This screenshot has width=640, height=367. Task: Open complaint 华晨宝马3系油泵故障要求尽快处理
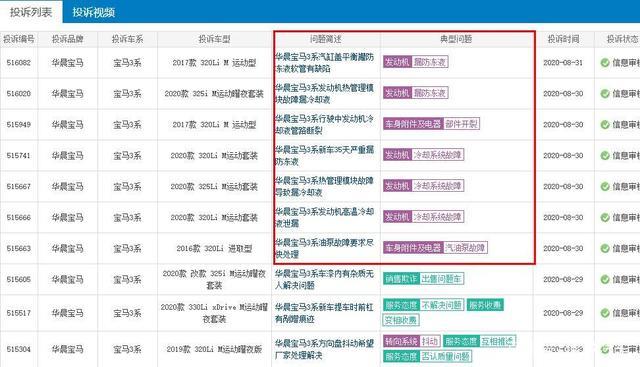click(x=324, y=248)
